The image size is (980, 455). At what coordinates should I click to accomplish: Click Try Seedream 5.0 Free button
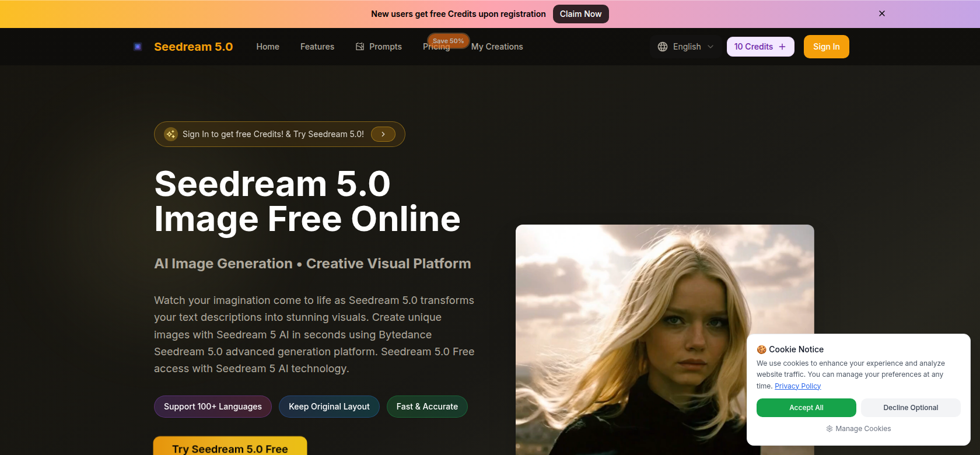coord(230,446)
